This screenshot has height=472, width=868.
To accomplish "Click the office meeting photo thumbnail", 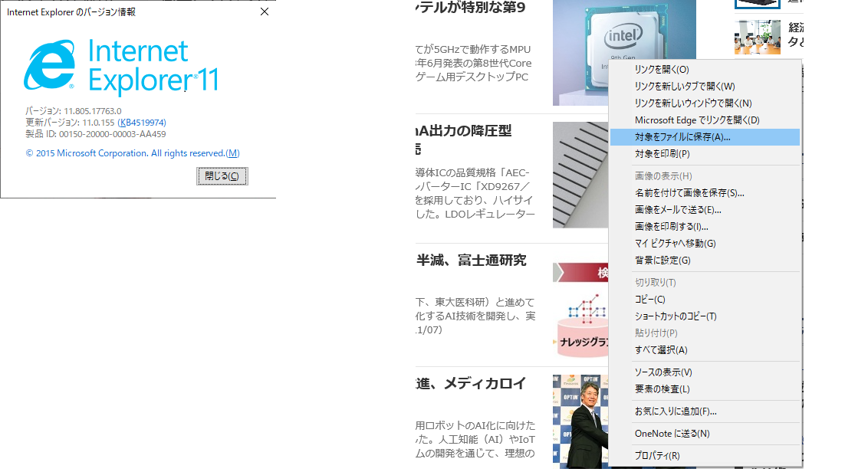I will tap(758, 37).
